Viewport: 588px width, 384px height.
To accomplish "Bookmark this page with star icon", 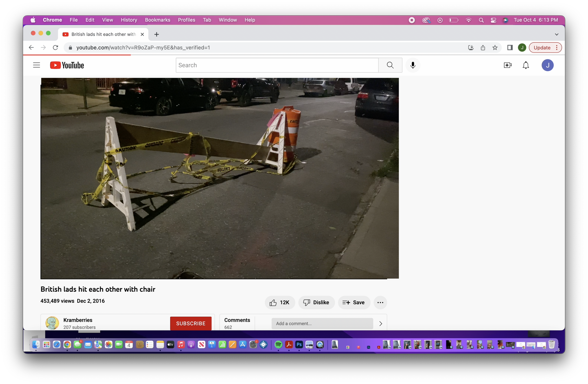I will click(495, 48).
